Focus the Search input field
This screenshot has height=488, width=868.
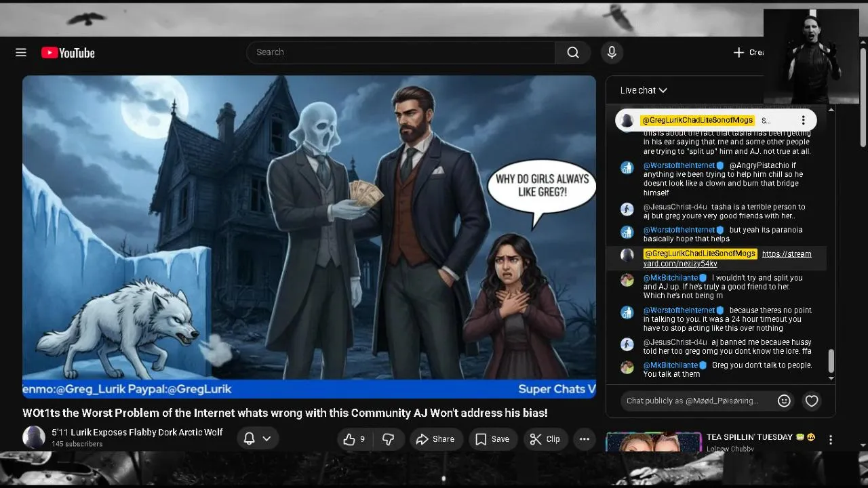pyautogui.click(x=401, y=52)
